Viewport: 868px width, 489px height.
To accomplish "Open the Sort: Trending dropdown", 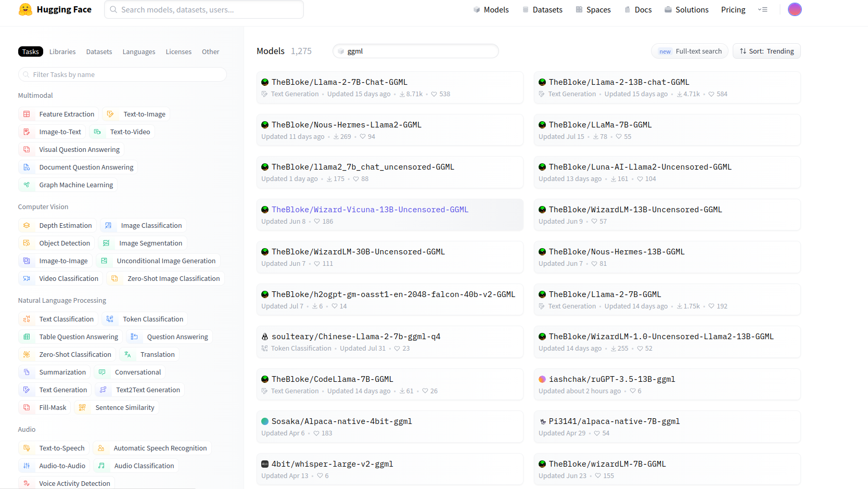I will (x=766, y=51).
